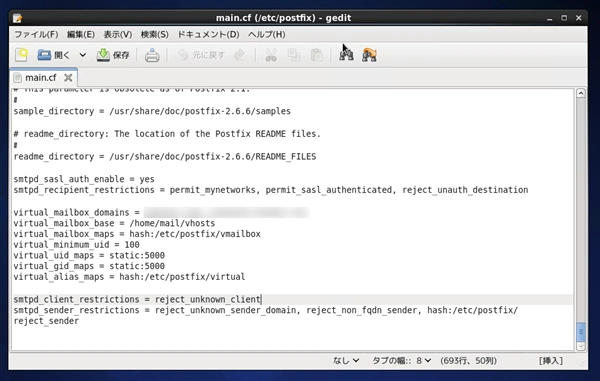Click the readme_directory = path line

[165, 156]
